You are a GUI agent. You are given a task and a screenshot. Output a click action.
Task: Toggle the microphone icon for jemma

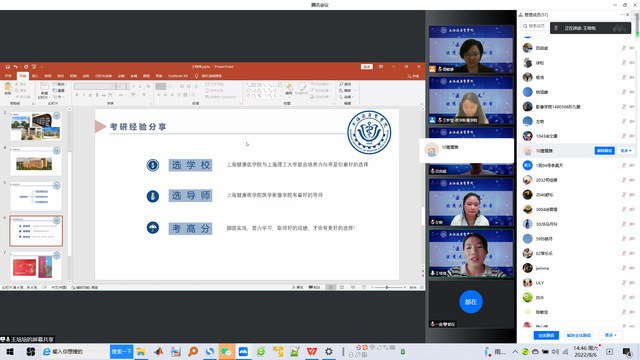[x=624, y=268]
